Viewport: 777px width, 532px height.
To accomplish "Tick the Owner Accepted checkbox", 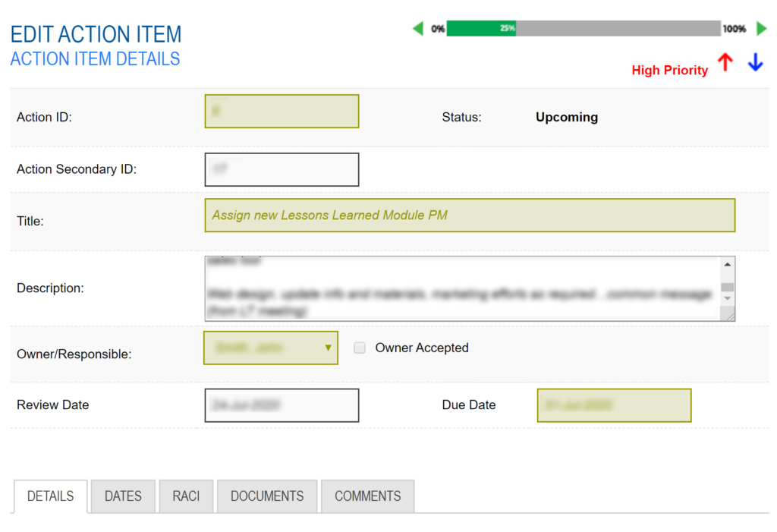I will point(360,348).
